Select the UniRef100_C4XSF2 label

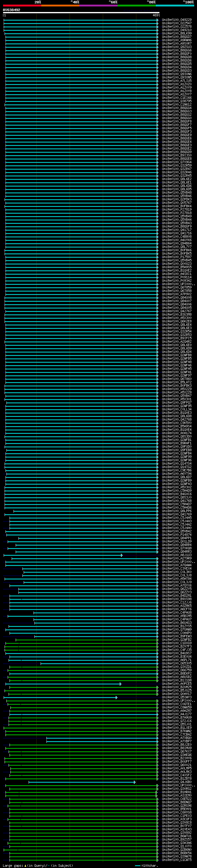pyautogui.click(x=177, y=775)
